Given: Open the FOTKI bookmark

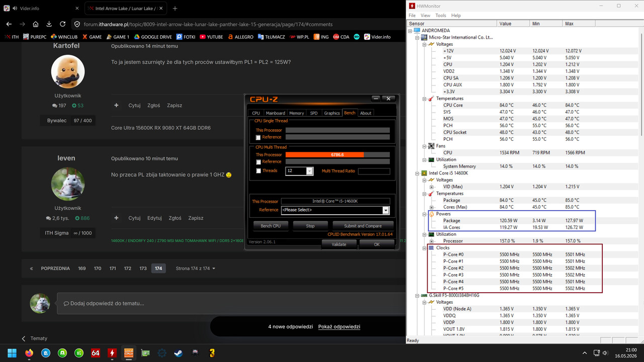Looking at the screenshot, I should [x=186, y=37].
